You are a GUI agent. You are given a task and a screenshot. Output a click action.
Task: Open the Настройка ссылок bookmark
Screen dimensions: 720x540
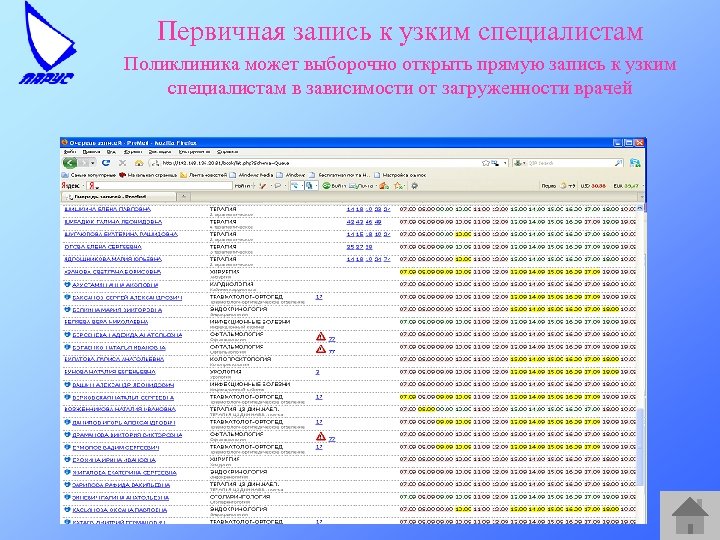(x=400, y=175)
